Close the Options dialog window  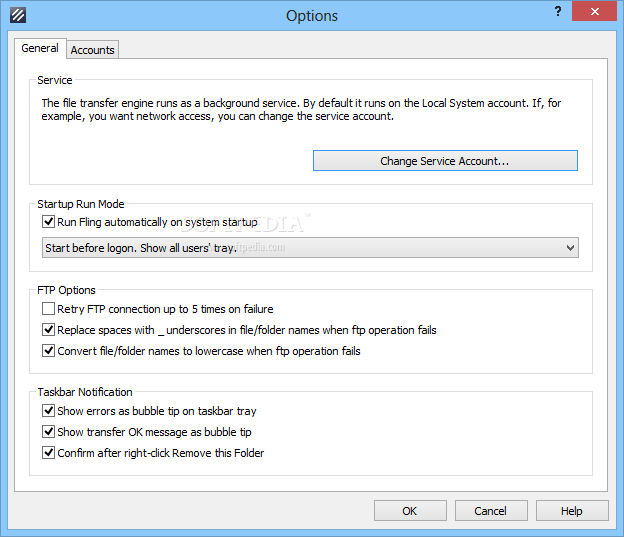(595, 11)
